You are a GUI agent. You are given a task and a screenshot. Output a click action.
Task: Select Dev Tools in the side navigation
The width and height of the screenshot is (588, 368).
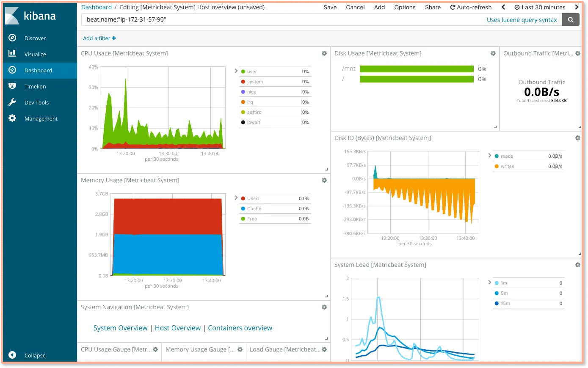[x=36, y=102]
